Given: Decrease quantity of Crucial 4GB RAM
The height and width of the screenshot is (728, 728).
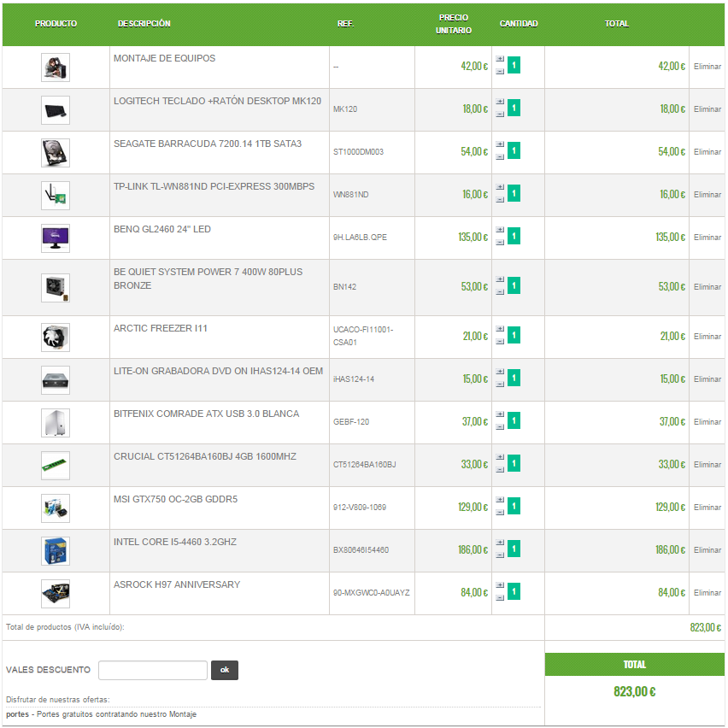Looking at the screenshot, I should click(500, 470).
